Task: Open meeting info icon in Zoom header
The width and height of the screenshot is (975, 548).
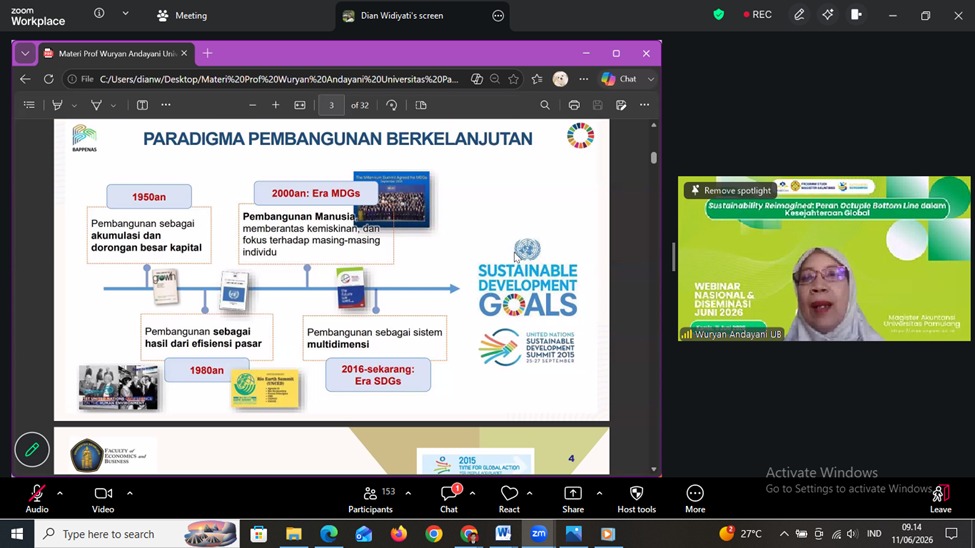Action: point(99,13)
